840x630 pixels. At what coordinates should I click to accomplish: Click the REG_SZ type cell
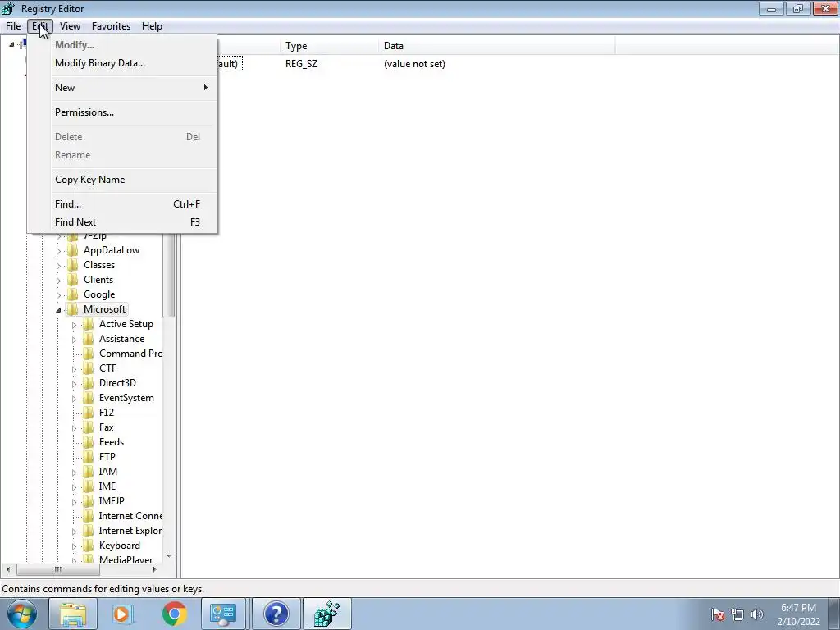pos(301,64)
